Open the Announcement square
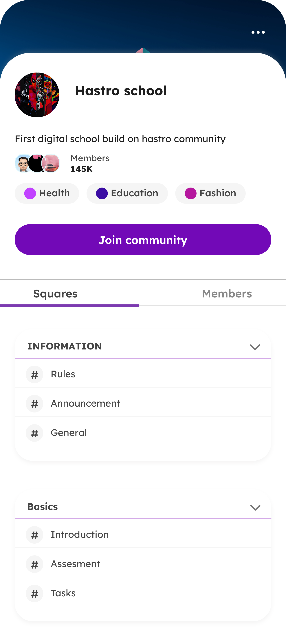The image size is (286, 644). [x=85, y=404]
